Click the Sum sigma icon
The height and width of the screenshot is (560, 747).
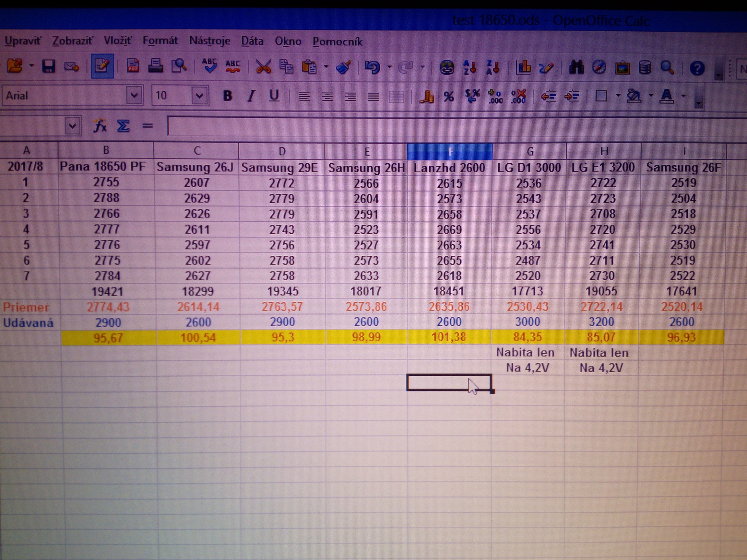pyautogui.click(x=123, y=126)
